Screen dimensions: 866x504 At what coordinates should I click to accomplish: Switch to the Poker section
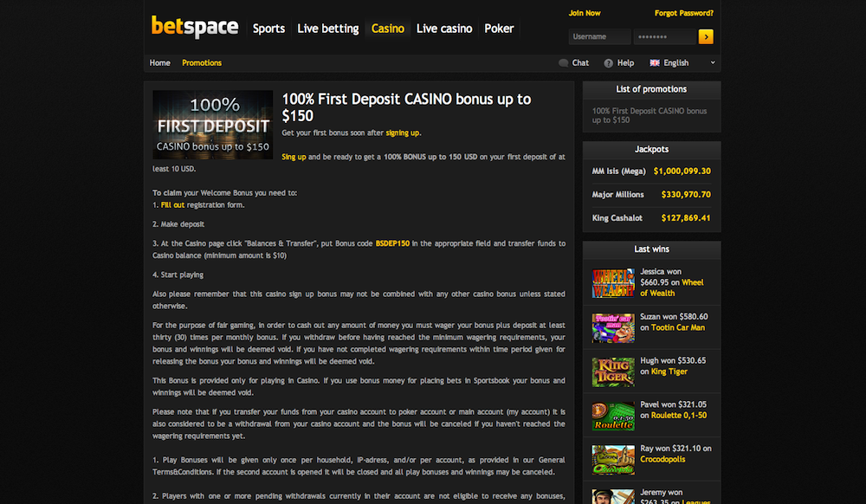(x=499, y=29)
